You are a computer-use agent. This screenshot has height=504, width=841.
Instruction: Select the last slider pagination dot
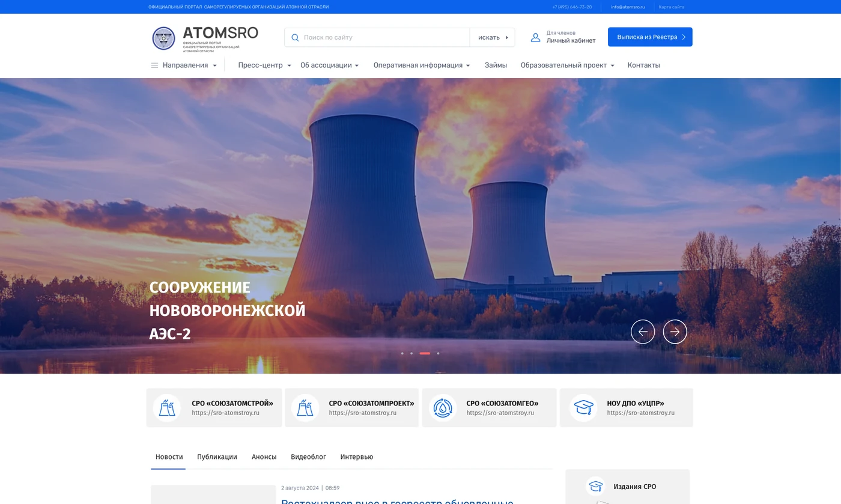pos(438,353)
